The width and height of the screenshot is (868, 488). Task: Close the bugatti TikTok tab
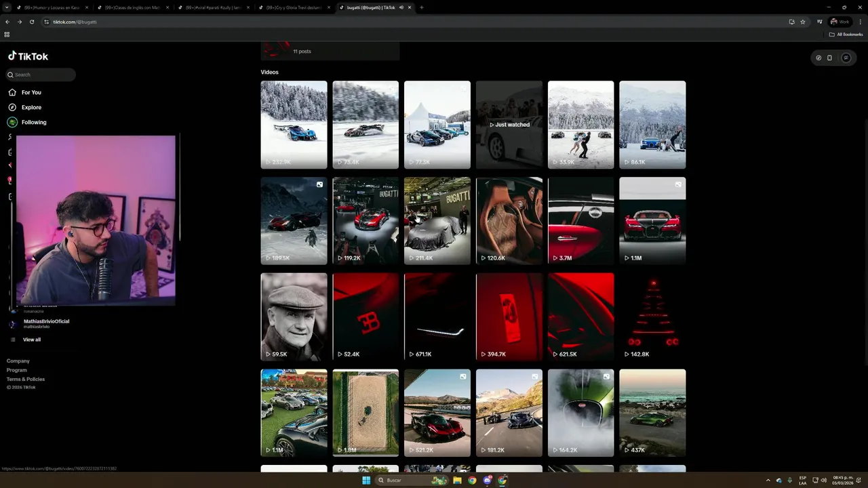click(410, 7)
